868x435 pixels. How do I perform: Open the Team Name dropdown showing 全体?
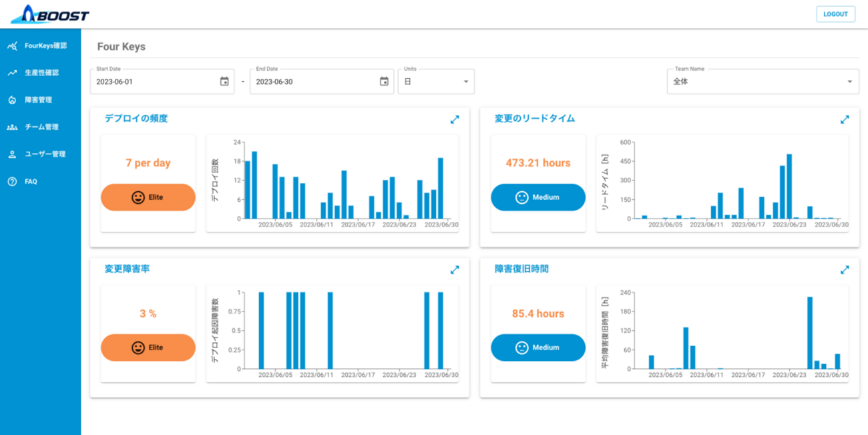[x=763, y=82]
